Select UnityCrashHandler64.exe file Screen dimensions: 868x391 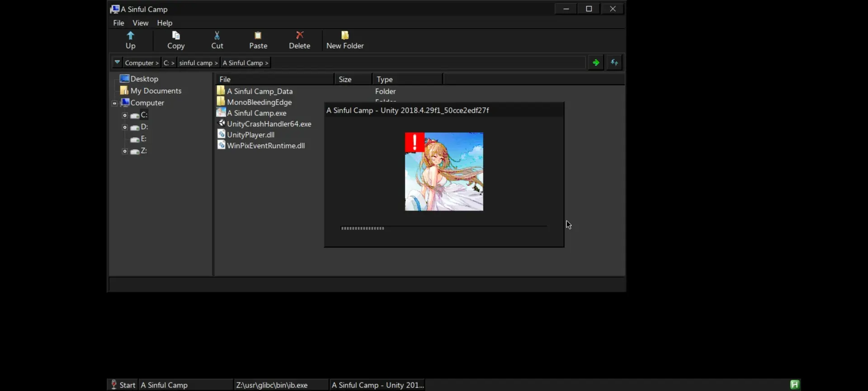[269, 124]
